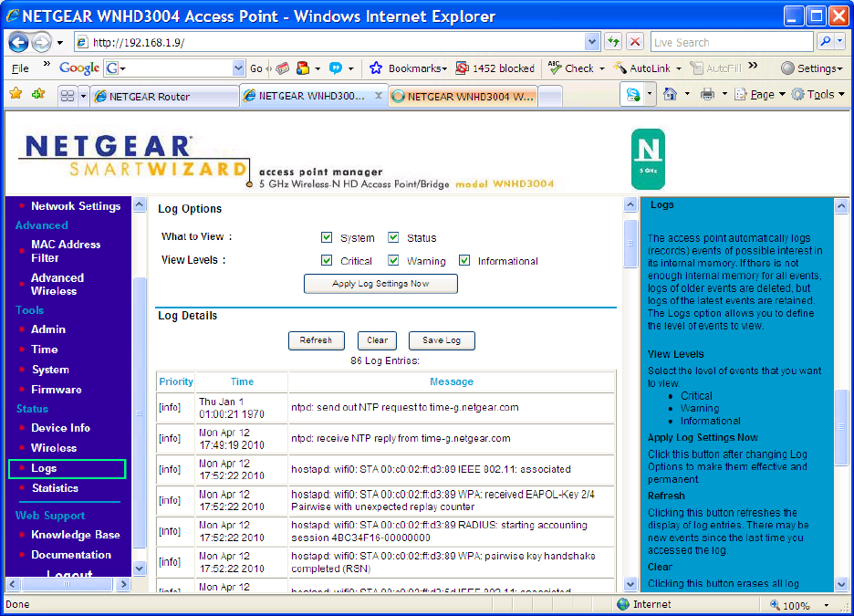Switch to the NETGEAR Router tab
This screenshot has height=616, width=854.
tap(165, 97)
